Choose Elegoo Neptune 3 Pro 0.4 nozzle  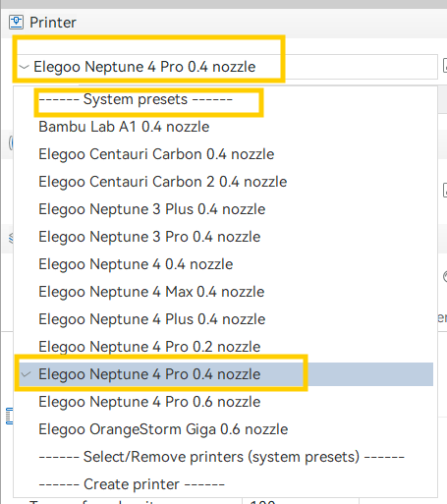(149, 237)
